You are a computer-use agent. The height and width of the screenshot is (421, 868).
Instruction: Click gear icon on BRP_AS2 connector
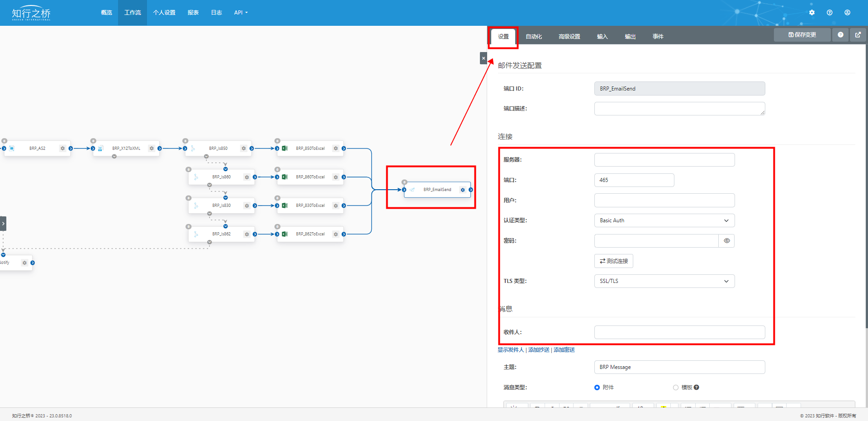[x=63, y=148]
